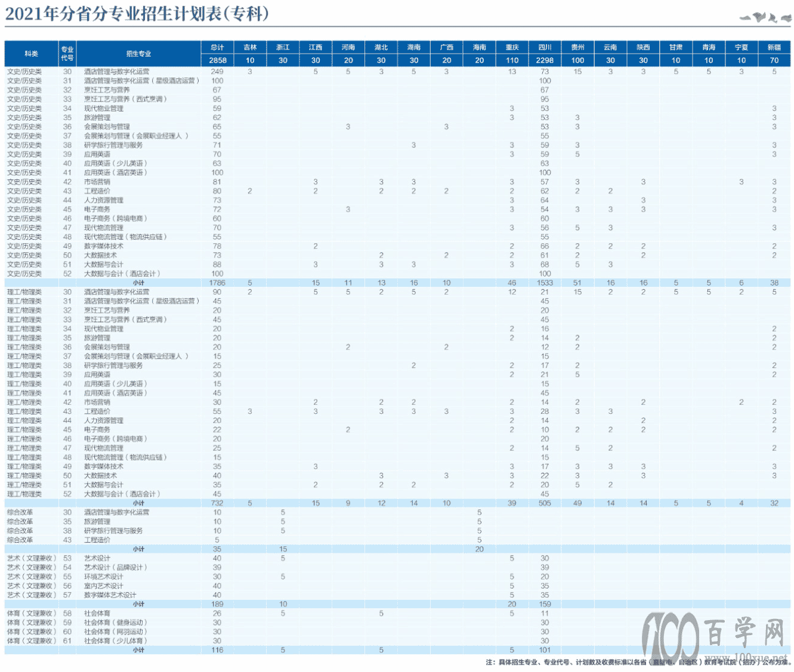Click the 四川 province header
The width and height of the screenshot is (794, 672).
point(545,47)
